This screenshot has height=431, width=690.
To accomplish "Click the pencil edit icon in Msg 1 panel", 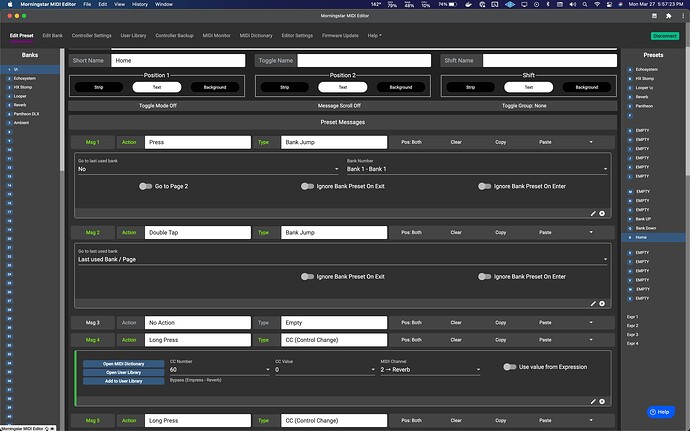I will [x=593, y=214].
